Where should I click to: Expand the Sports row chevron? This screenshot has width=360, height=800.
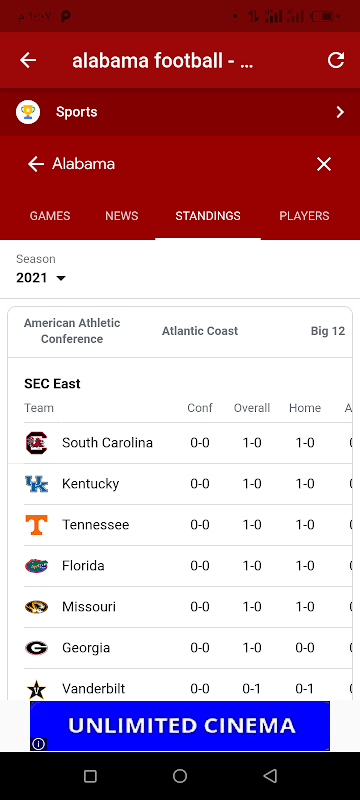(x=340, y=112)
